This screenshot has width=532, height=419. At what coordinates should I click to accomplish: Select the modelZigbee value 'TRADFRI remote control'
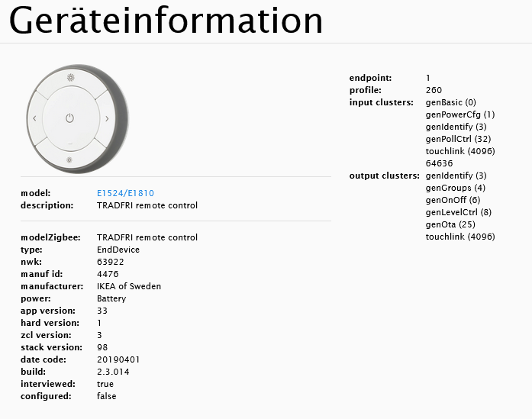(147, 237)
